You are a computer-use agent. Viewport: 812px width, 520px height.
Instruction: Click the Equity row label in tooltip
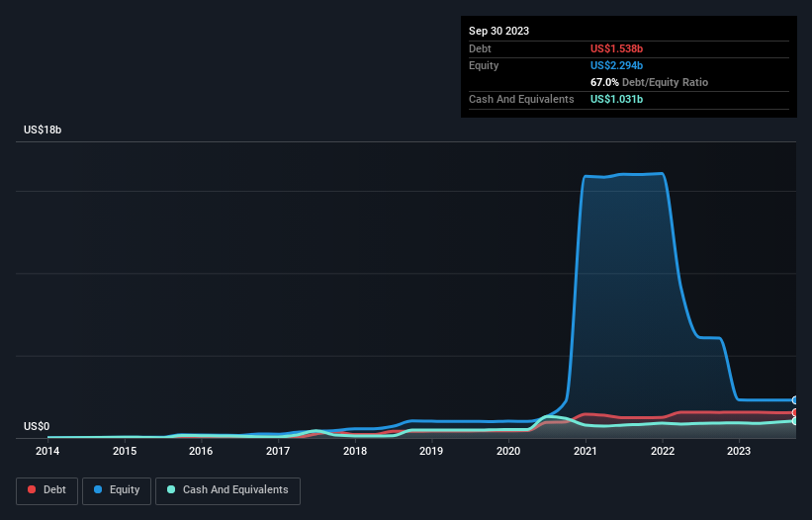[484, 65]
